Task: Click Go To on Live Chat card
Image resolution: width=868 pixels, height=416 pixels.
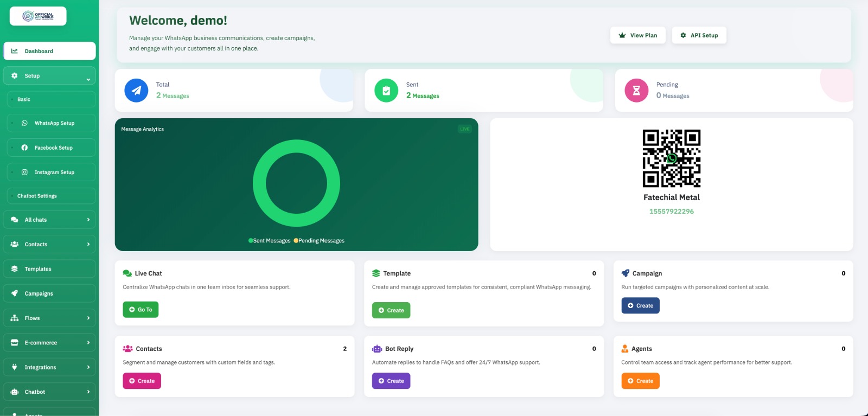Action: point(141,310)
